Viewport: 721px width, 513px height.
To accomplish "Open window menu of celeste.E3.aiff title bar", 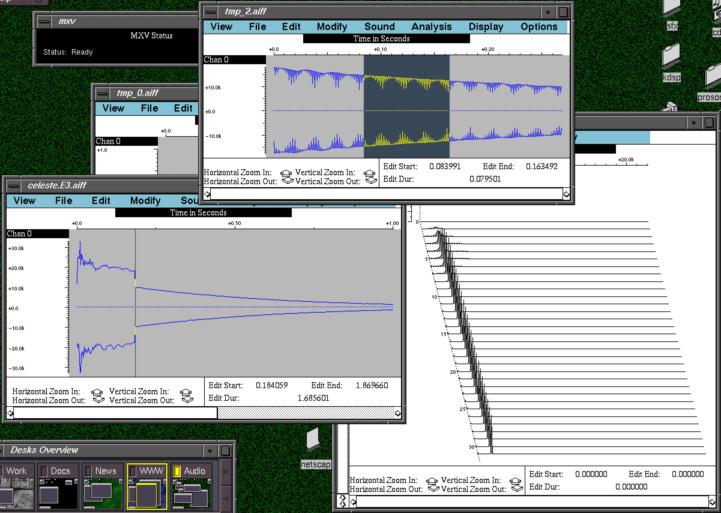I will pos(14,185).
